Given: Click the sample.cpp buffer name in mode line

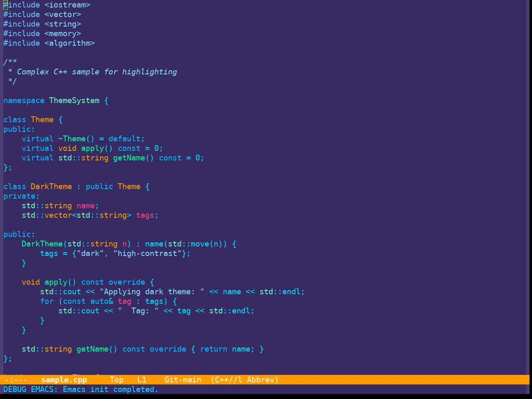Looking at the screenshot, I should 64,380.
